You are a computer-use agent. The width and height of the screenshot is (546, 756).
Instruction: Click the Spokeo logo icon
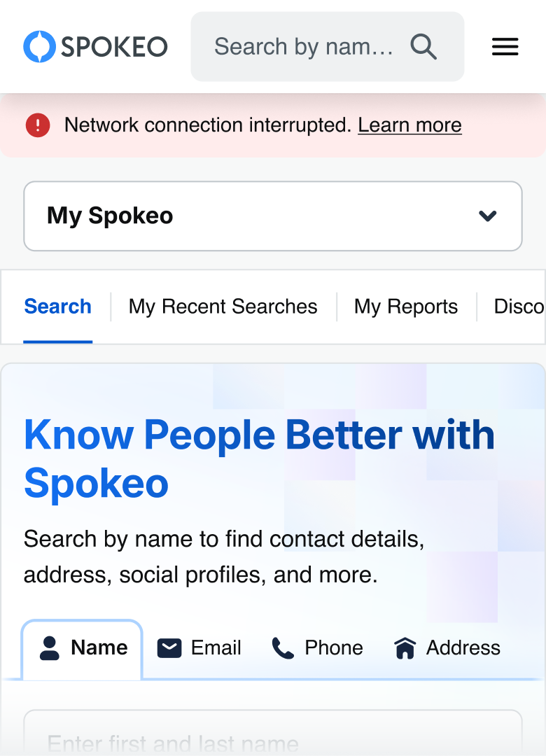coord(39,47)
